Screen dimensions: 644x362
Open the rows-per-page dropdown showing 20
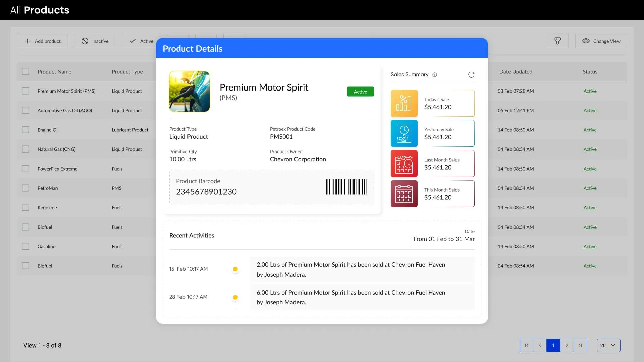coord(608,345)
